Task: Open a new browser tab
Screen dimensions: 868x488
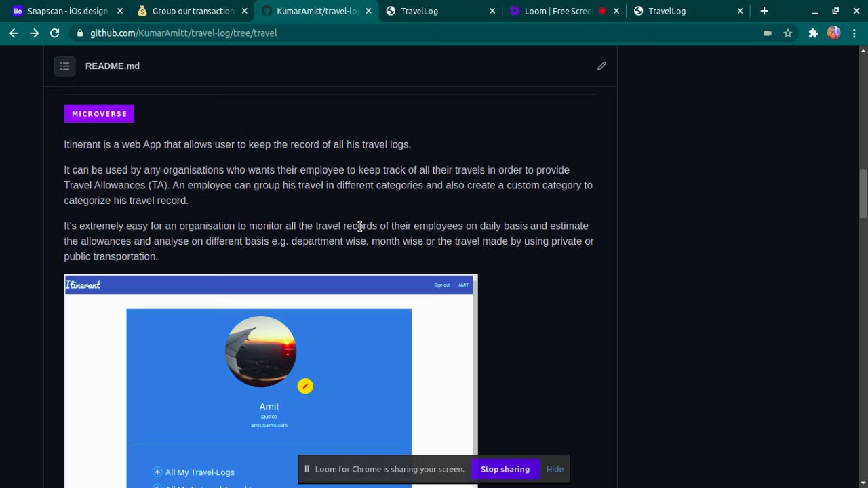Action: tap(764, 11)
